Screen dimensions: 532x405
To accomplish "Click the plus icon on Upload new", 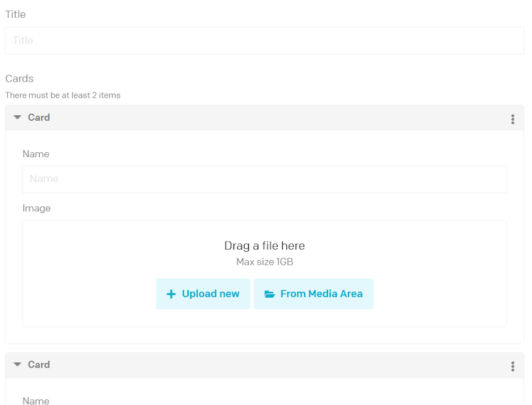I will 171,294.
